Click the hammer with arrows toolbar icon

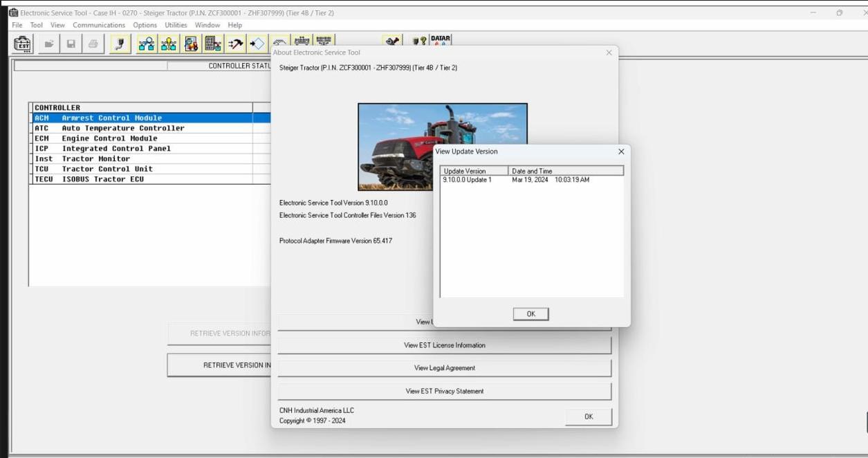click(x=236, y=44)
